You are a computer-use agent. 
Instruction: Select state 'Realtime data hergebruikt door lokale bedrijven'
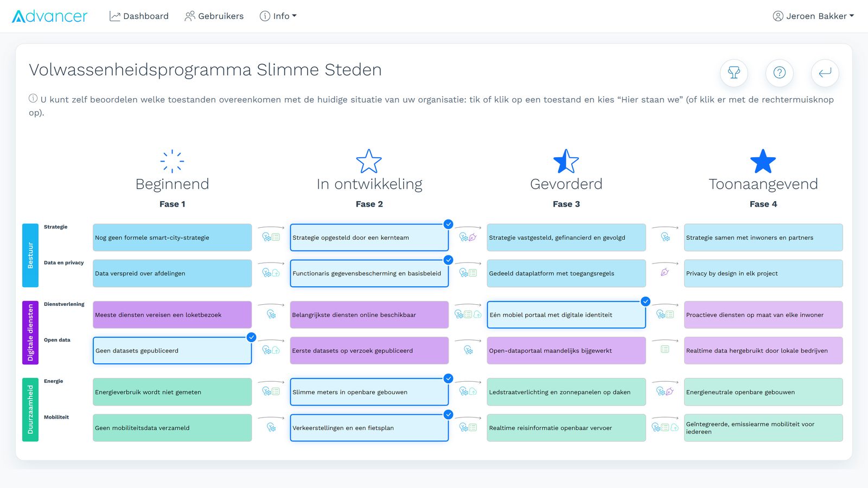click(x=763, y=350)
